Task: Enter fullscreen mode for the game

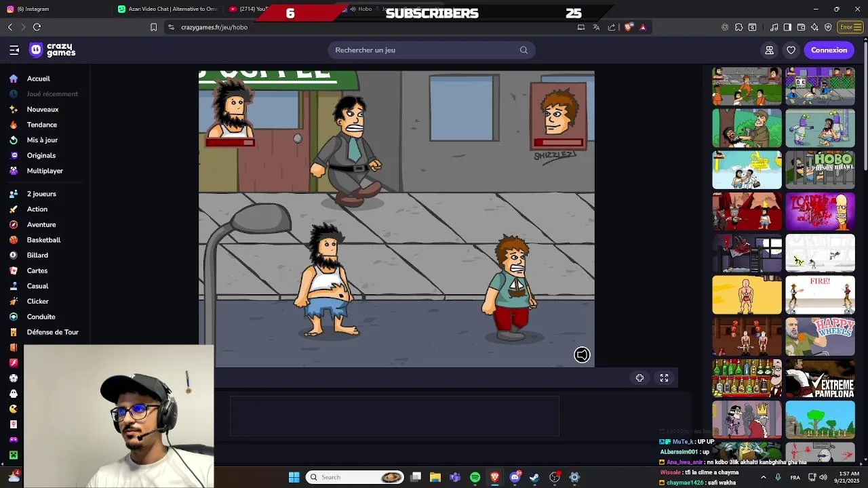Action: (x=664, y=378)
